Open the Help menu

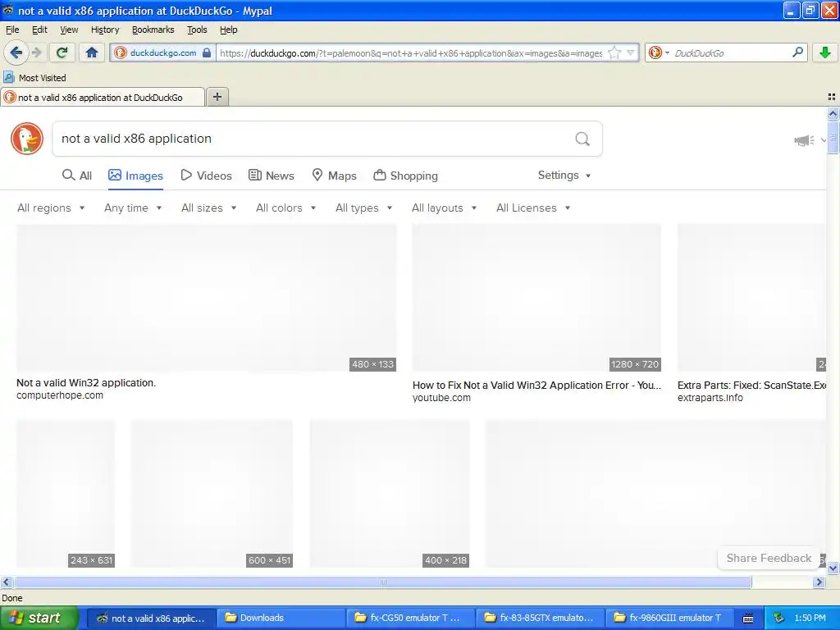point(228,30)
